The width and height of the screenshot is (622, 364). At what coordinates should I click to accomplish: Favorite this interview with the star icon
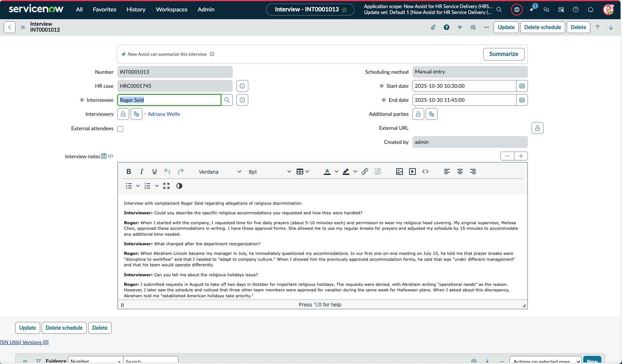[x=344, y=10]
